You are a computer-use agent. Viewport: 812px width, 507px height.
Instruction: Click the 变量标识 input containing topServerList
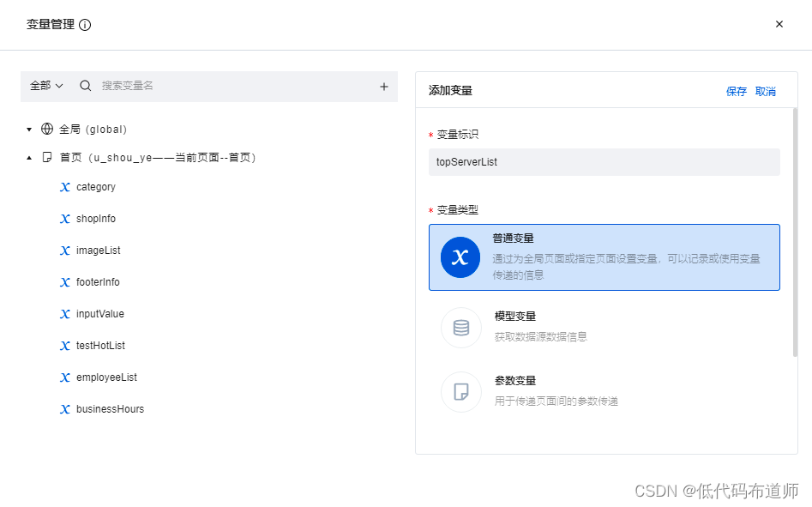click(604, 162)
